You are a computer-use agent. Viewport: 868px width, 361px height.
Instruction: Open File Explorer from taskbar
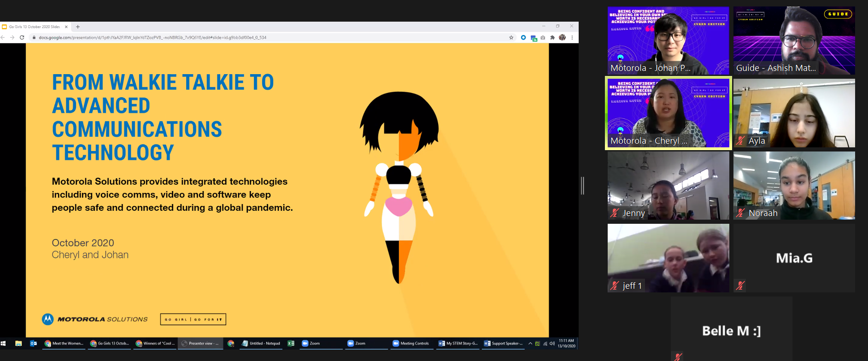(18, 343)
